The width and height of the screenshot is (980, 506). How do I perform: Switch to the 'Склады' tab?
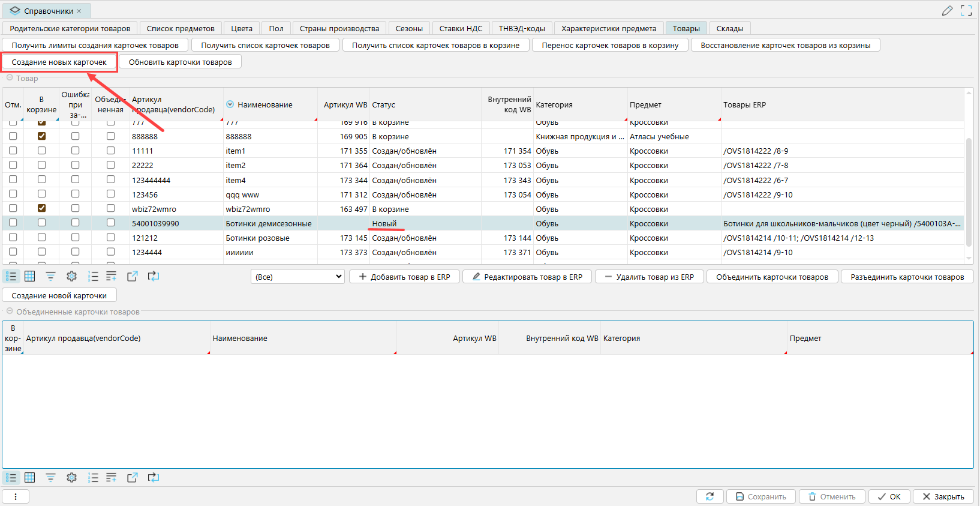coord(729,28)
